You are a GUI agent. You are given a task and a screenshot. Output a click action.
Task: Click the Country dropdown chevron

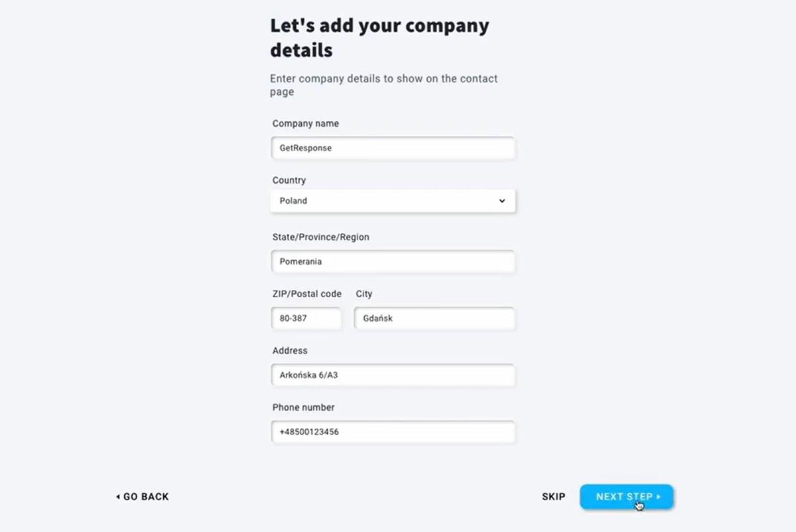tap(502, 200)
